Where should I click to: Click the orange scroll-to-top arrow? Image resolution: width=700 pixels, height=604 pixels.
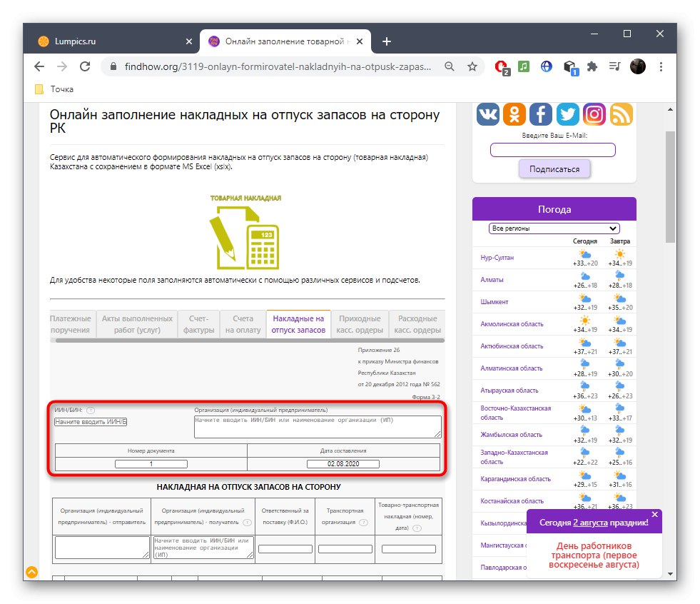(31, 573)
